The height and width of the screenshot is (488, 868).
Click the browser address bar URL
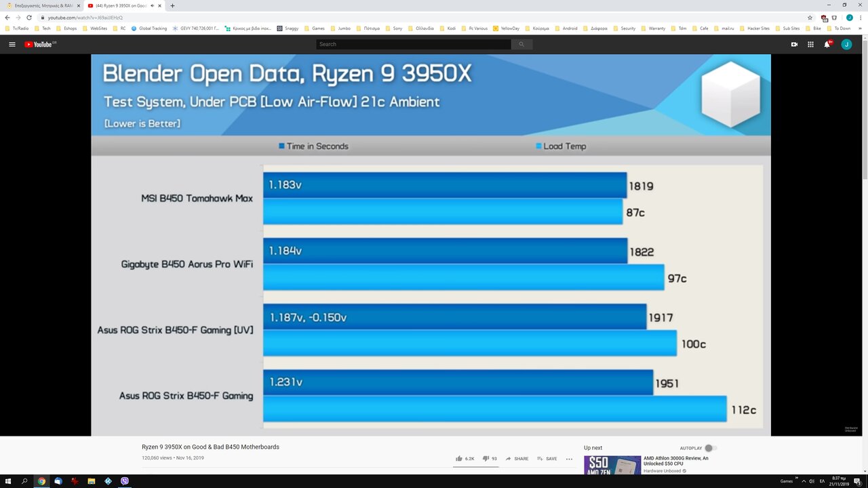[x=85, y=18]
